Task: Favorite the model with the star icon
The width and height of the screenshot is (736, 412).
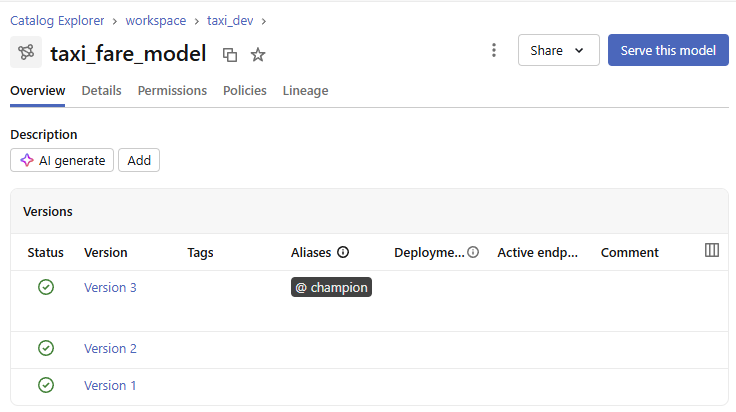Action: pos(258,55)
